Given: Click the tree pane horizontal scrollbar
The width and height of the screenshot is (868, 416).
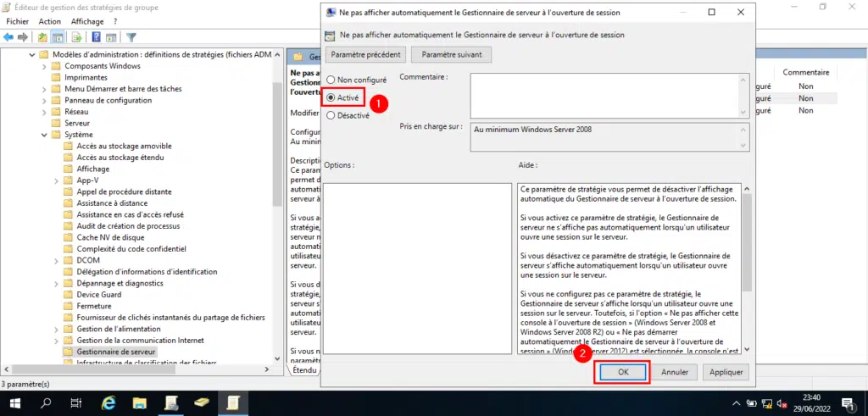Looking at the screenshot, I should coord(137,369).
